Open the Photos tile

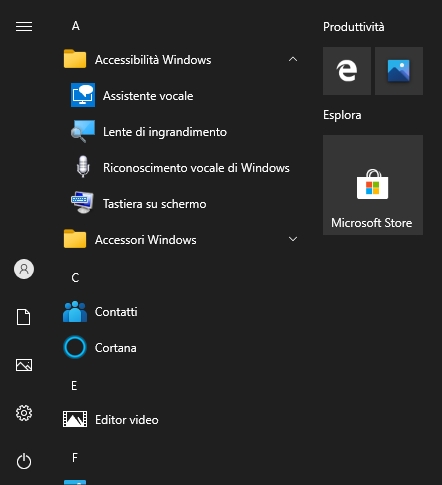click(399, 71)
